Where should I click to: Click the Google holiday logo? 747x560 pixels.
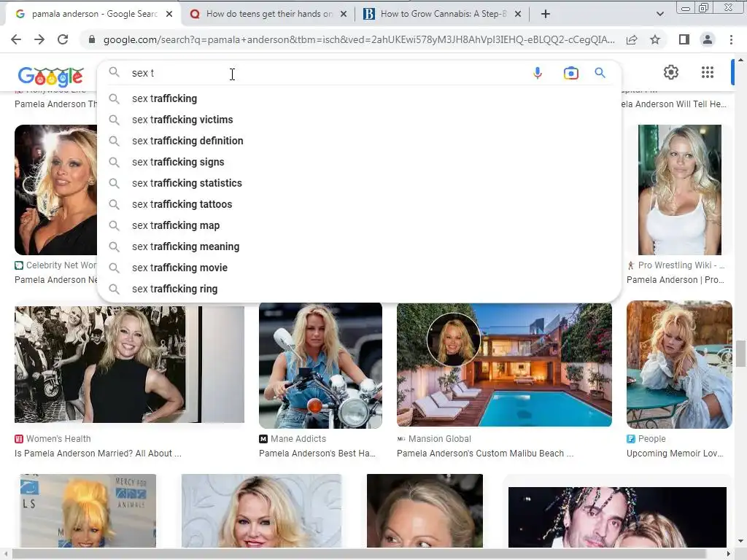click(50, 76)
